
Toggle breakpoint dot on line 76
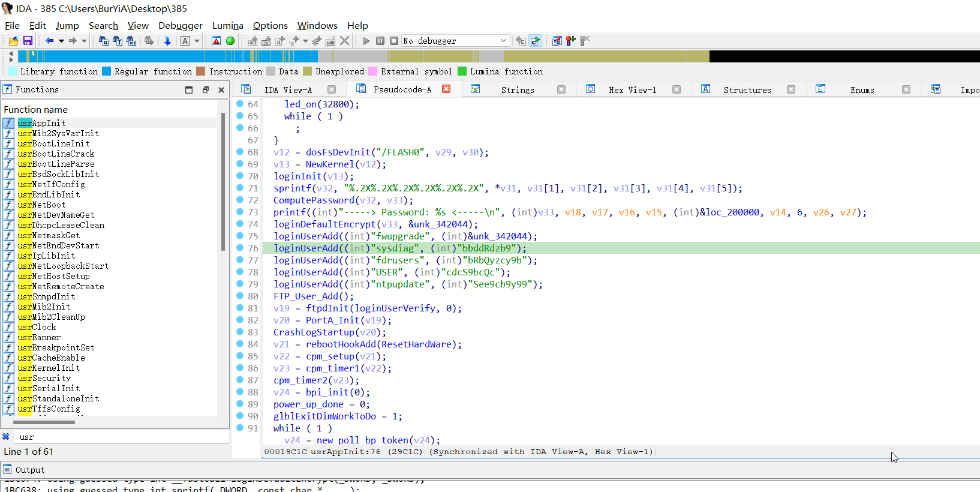pyautogui.click(x=240, y=248)
